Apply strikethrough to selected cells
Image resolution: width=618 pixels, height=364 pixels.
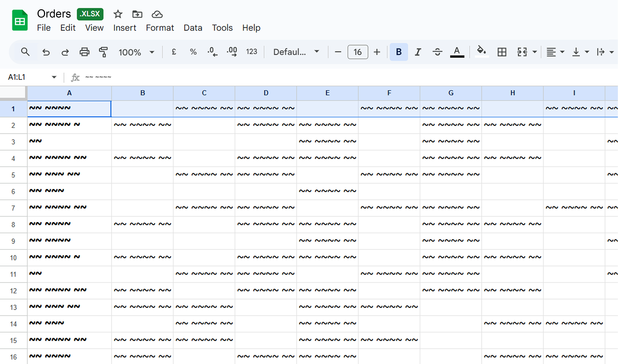(438, 52)
